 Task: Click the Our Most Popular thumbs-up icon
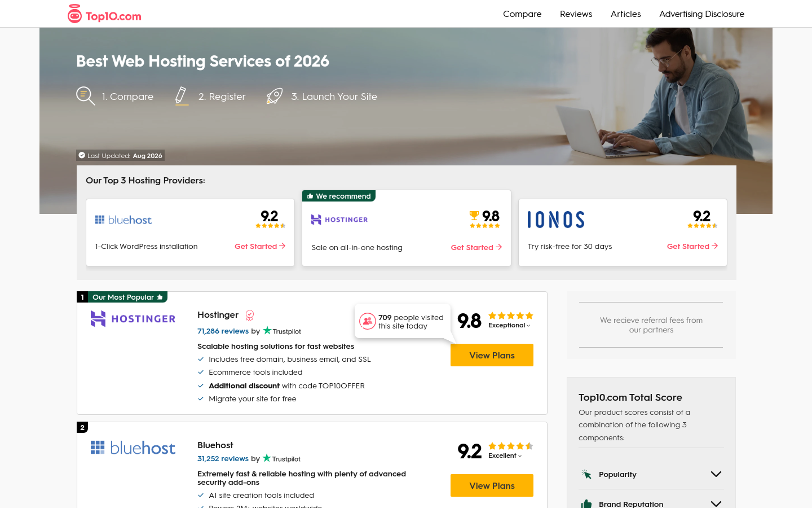click(160, 297)
